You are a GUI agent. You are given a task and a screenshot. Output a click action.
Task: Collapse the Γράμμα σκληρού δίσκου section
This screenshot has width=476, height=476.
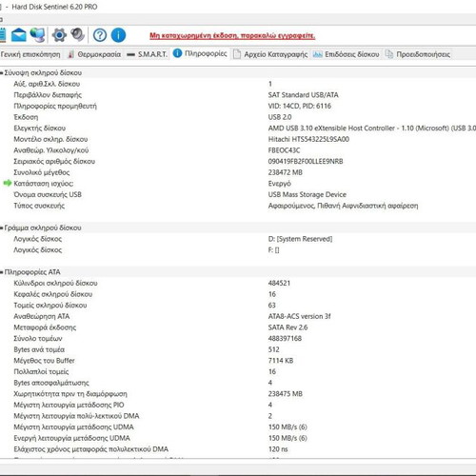pos(2,228)
